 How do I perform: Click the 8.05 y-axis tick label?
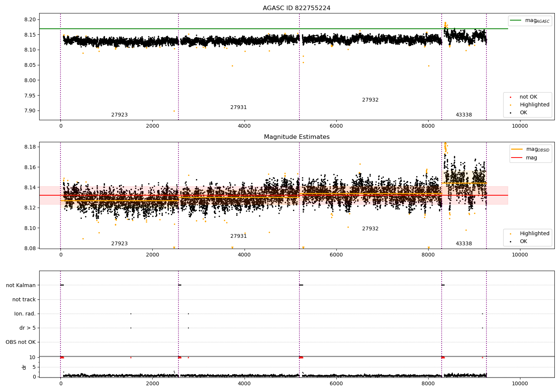pyautogui.click(x=31, y=65)
